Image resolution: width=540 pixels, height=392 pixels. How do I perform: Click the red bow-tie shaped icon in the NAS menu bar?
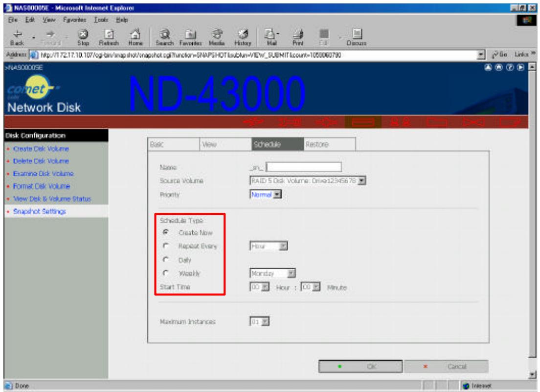click(x=473, y=122)
